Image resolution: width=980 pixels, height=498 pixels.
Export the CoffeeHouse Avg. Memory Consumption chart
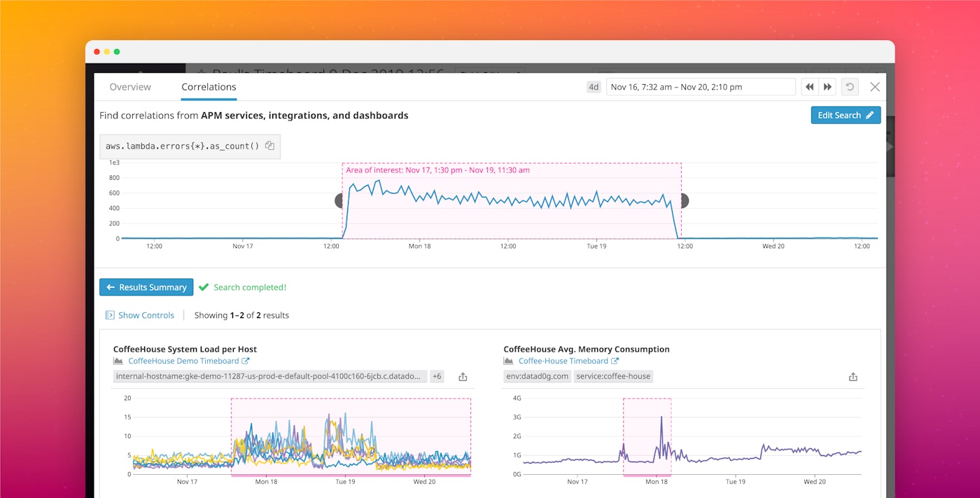click(x=853, y=376)
